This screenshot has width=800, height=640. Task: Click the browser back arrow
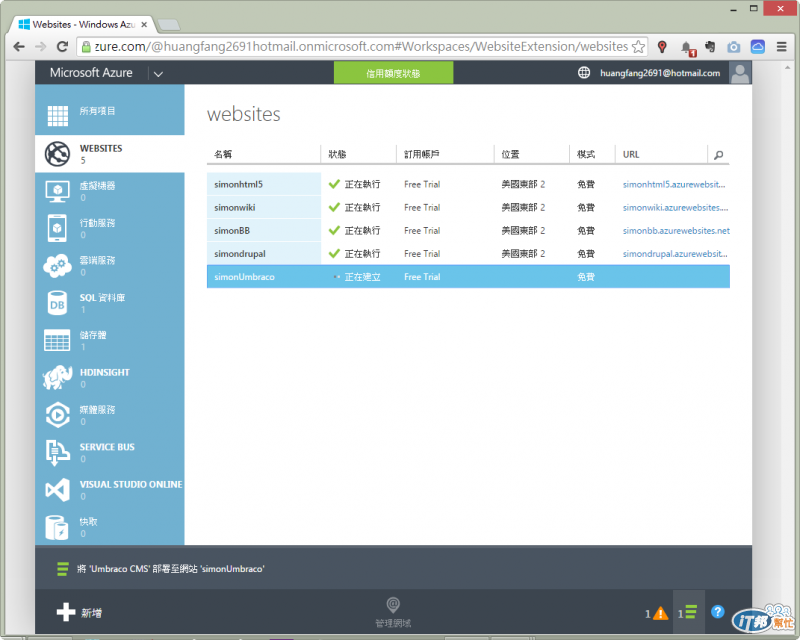[19, 46]
